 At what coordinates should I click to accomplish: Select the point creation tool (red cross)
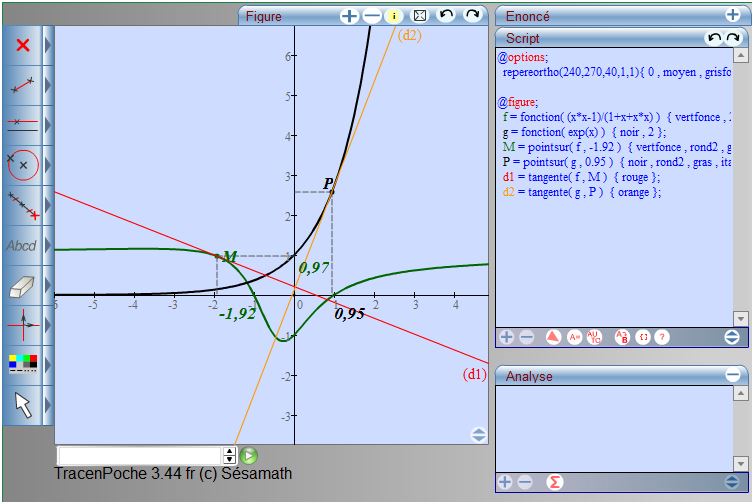[x=23, y=46]
